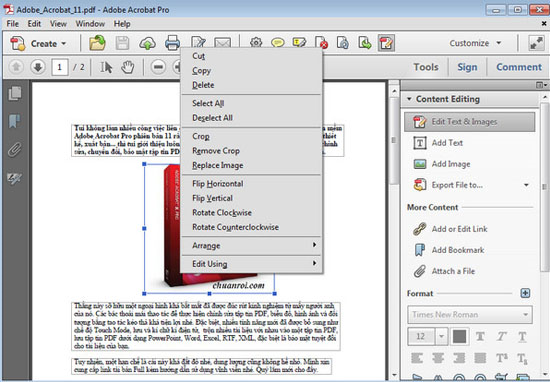
Task: Select the Hand pan tool
Action: pyautogui.click(x=128, y=67)
